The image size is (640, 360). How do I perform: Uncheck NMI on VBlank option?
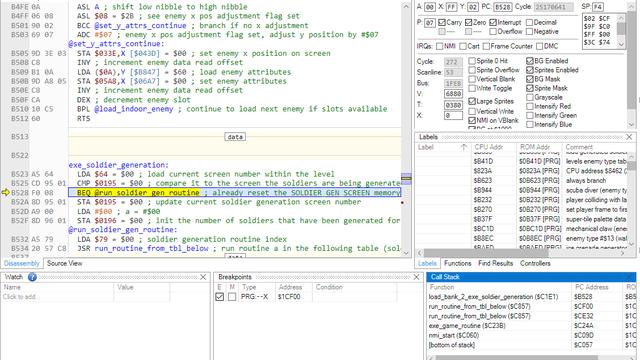coord(472,120)
